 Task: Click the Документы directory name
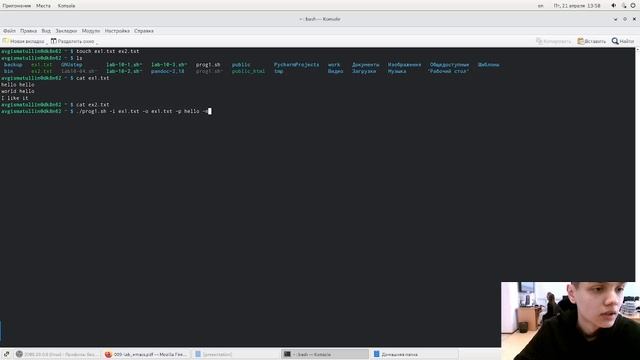click(365, 64)
